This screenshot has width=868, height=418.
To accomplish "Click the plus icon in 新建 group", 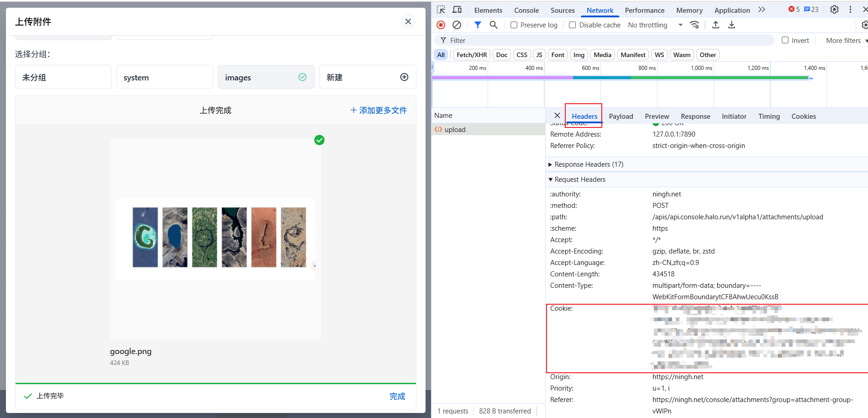I will point(404,77).
